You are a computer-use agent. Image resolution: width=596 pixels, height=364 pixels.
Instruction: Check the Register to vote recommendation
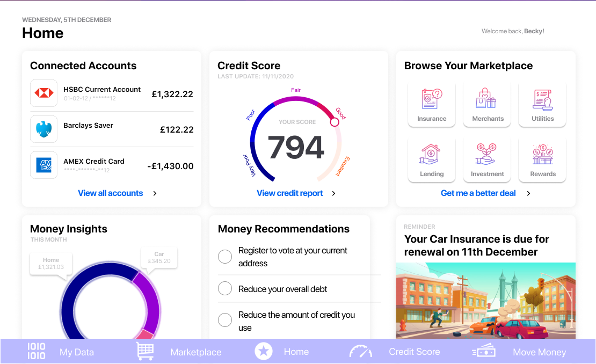point(225,257)
